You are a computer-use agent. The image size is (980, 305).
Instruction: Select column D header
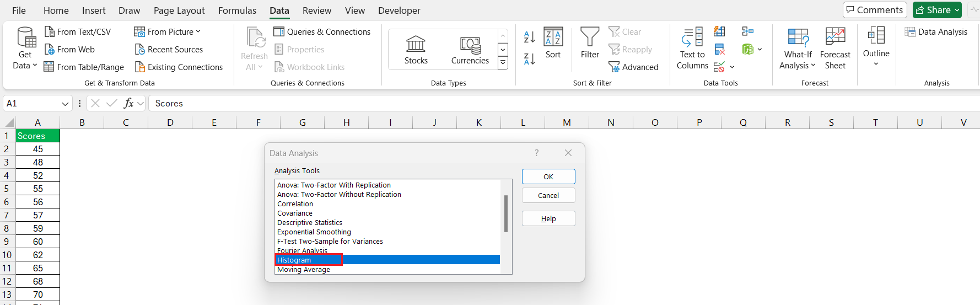click(170, 122)
